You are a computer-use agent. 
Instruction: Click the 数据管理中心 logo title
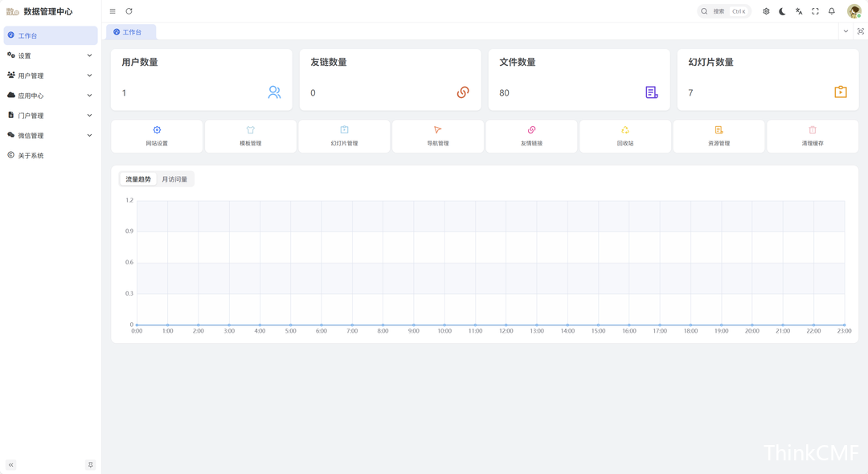coord(47,11)
